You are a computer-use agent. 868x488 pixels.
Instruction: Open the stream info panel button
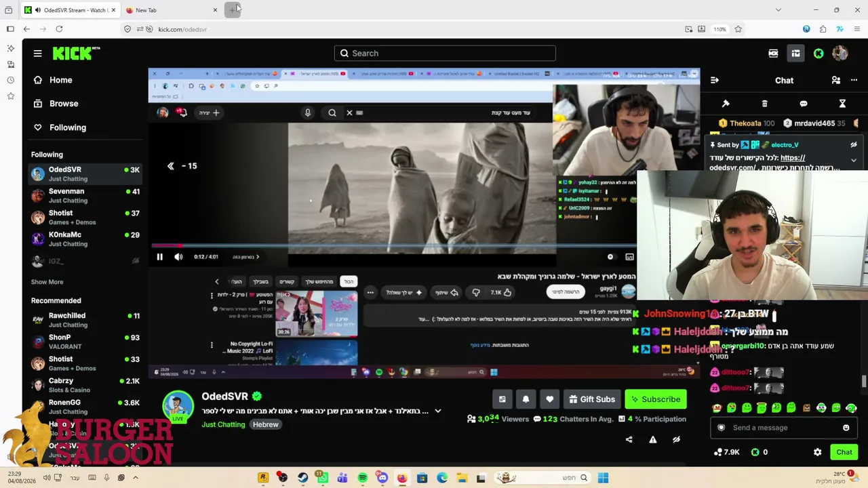pyautogui.click(x=502, y=399)
